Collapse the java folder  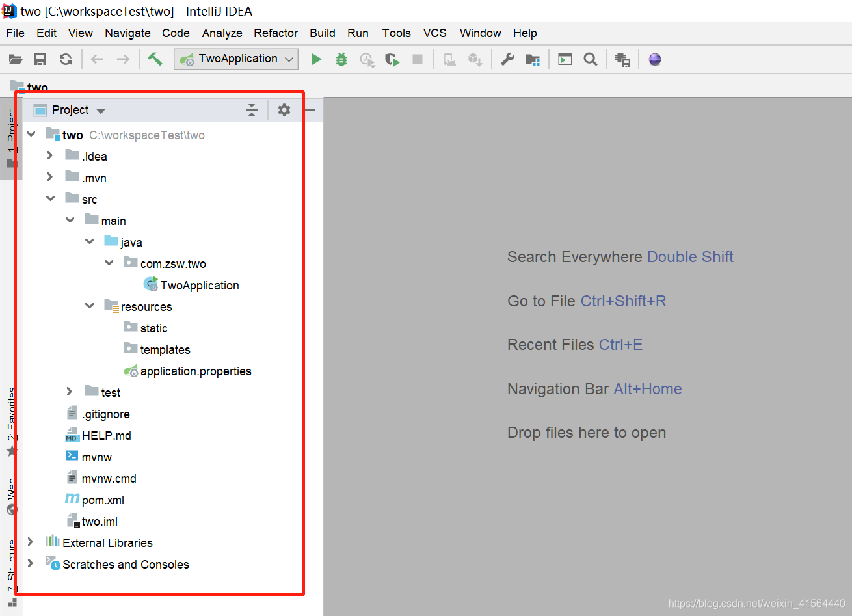(x=90, y=241)
